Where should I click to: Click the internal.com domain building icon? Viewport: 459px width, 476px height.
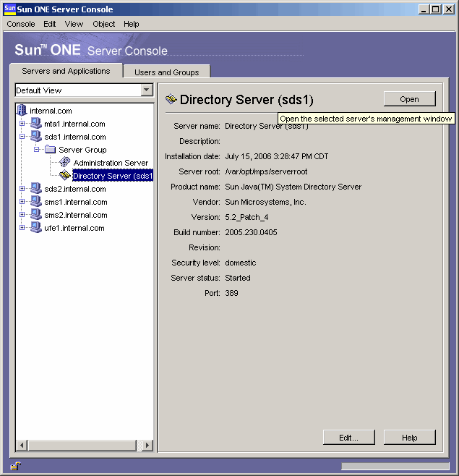pos(22,111)
